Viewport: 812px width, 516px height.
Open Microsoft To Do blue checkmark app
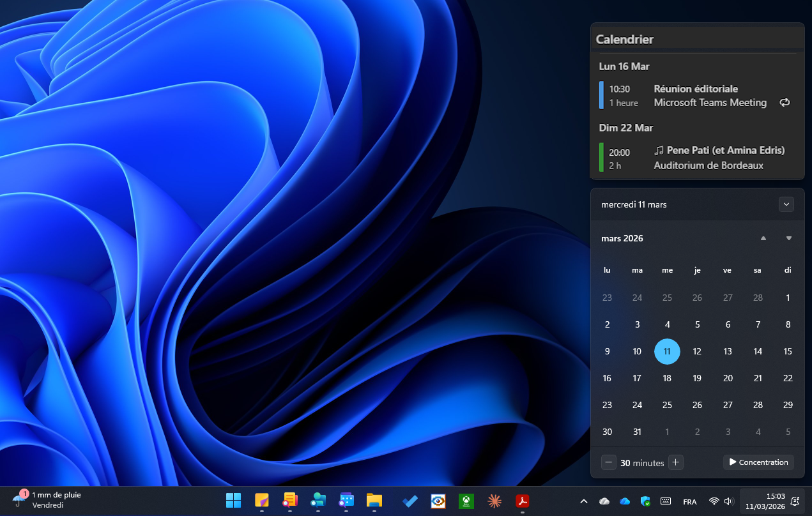(410, 501)
